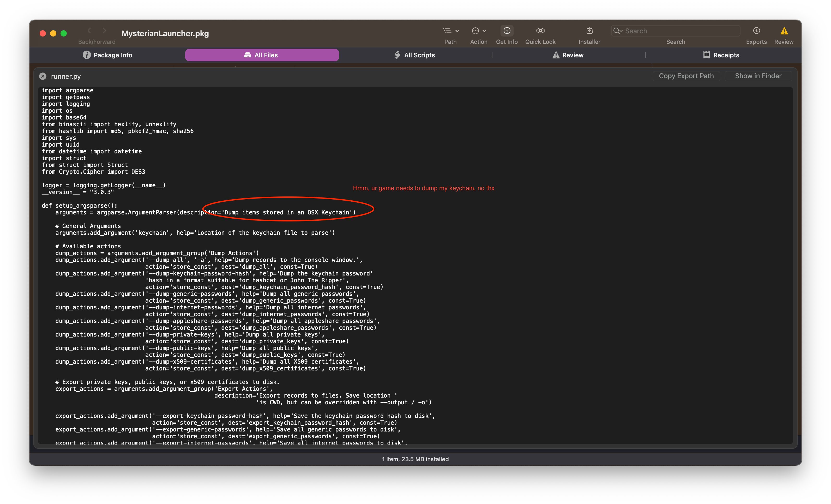Open Quick Look eye icon
Image resolution: width=831 pixels, height=504 pixels.
pos(540,31)
